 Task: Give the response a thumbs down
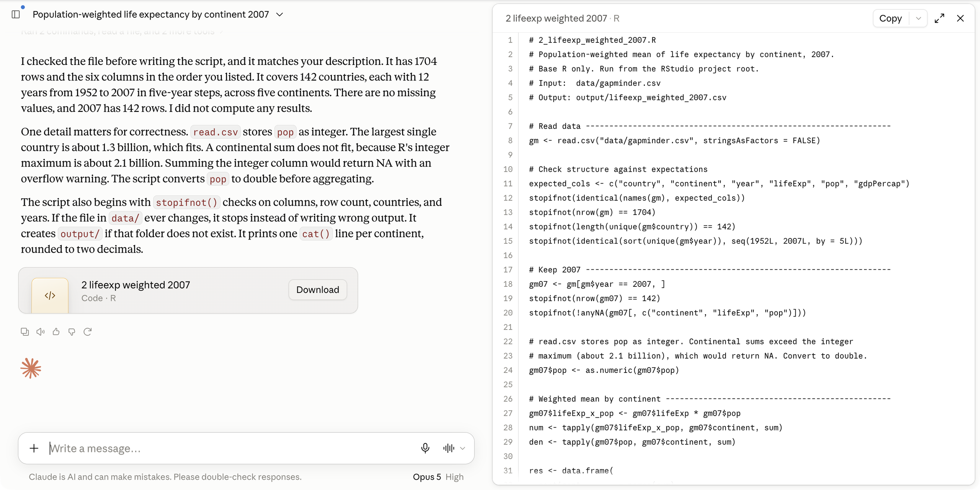tap(72, 332)
